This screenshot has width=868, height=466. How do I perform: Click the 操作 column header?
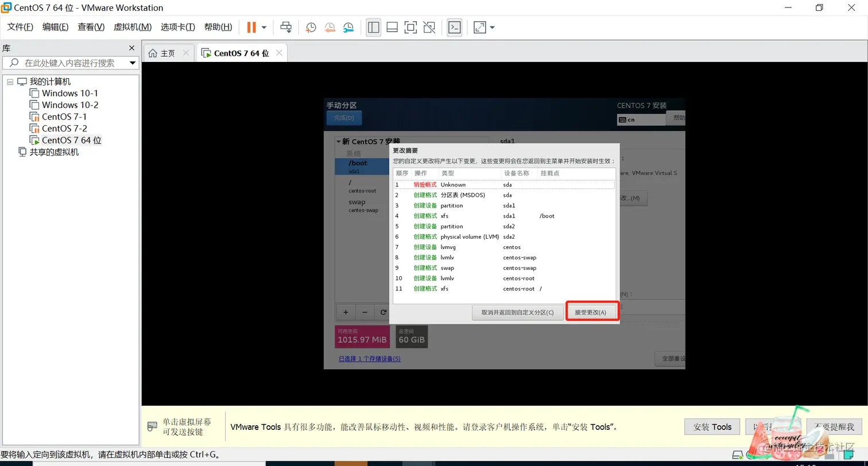pyautogui.click(x=421, y=173)
